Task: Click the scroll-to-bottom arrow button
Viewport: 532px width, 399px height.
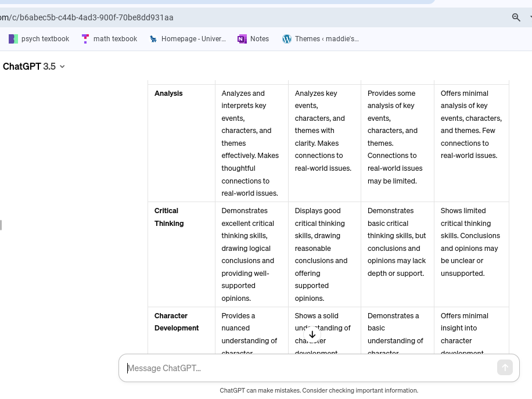Action: coord(312,335)
